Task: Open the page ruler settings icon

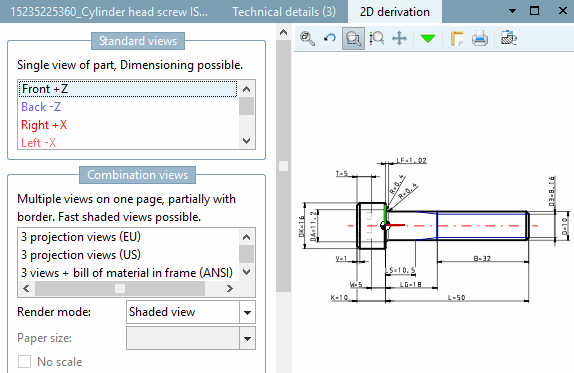Action: pyautogui.click(x=456, y=38)
